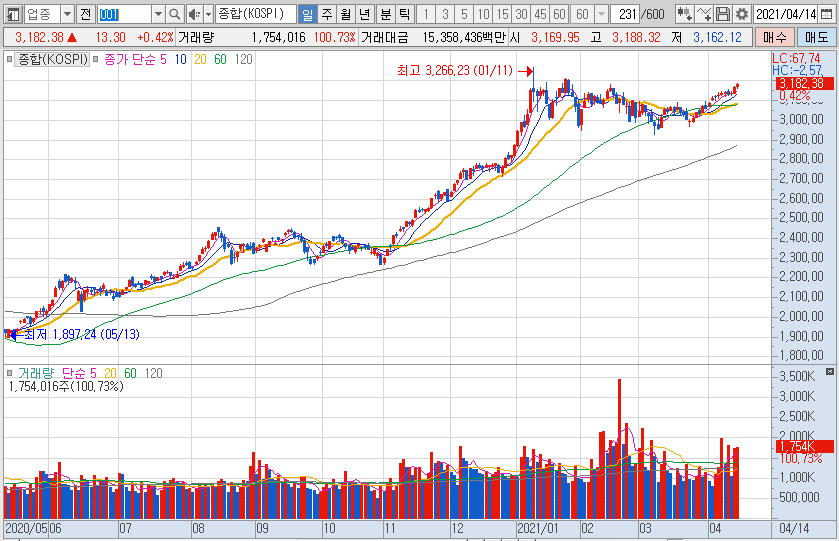The width and height of the screenshot is (839, 541).
Task: Expand the code history dropdown arrow
Action: 158,14
